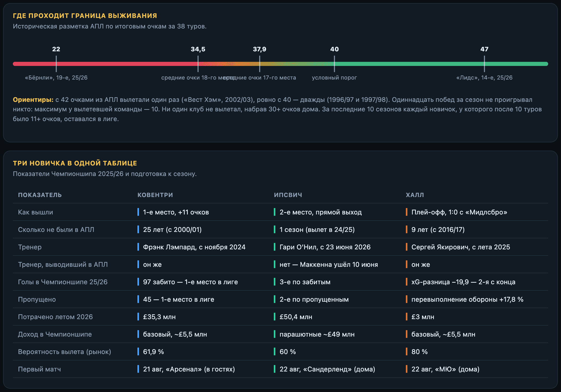Click the "ГДЕ ПРОХОДИТ ГРАНИЦА ВЫЖИВАНИЯ" heading

(x=85, y=16)
